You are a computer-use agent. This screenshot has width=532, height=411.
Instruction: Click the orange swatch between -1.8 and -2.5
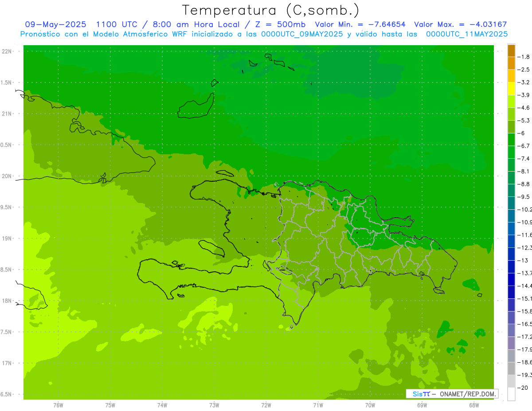[511, 63]
